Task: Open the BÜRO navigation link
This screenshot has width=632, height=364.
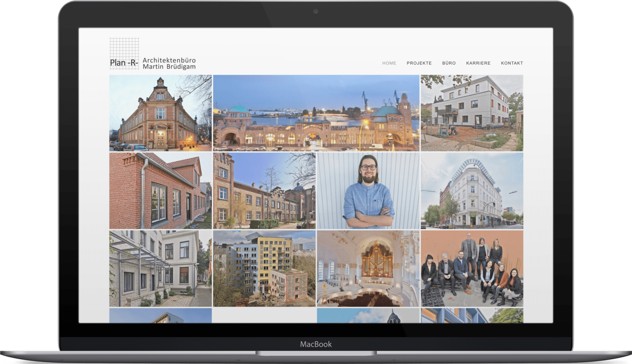Action: point(449,63)
